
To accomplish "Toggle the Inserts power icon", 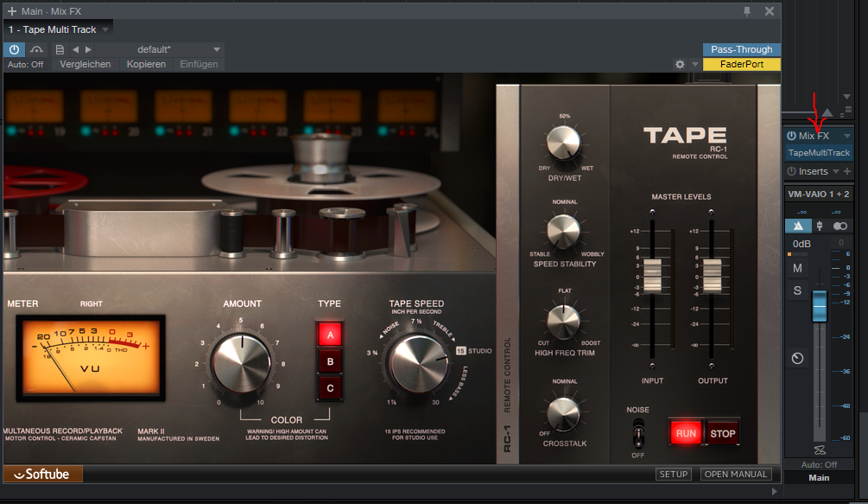I will pos(792,172).
